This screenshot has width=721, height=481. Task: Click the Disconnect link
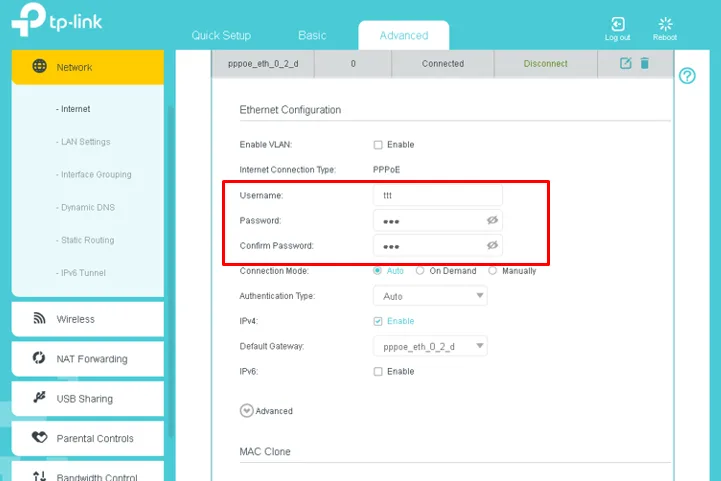(x=545, y=63)
